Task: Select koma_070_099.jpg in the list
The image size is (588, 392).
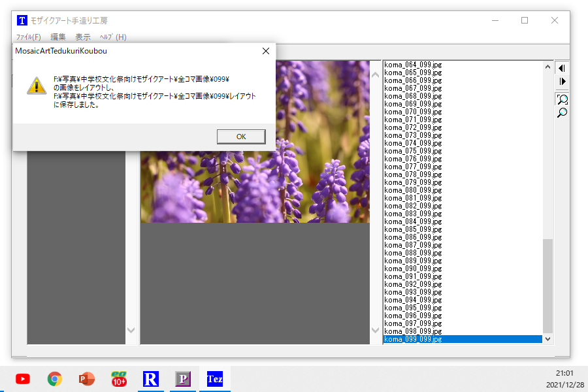Action: pos(463,112)
